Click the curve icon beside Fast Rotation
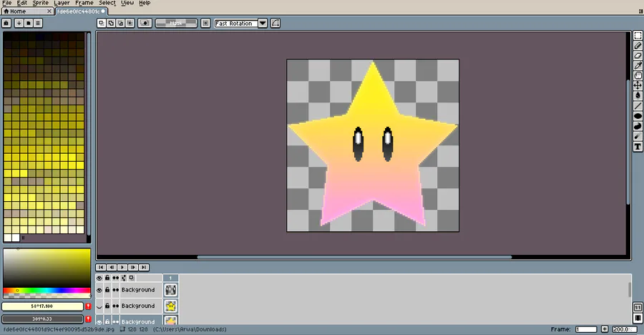The width and height of the screenshot is (644, 335). [x=275, y=23]
